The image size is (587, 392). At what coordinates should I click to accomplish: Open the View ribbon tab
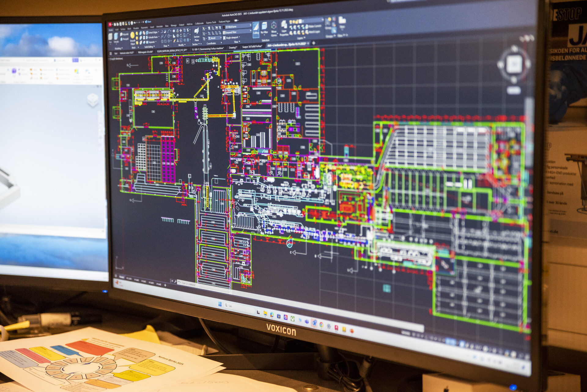click(x=167, y=26)
